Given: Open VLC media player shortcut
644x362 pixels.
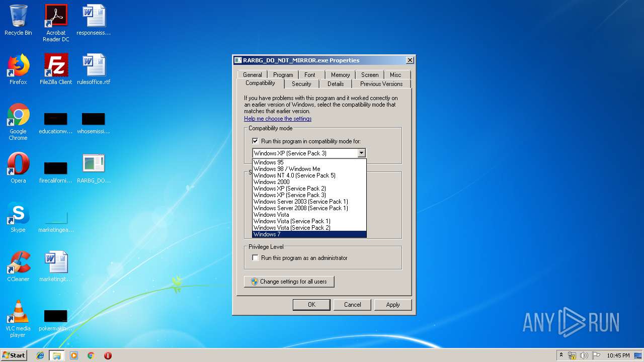Looking at the screenshot, I should tap(18, 319).
